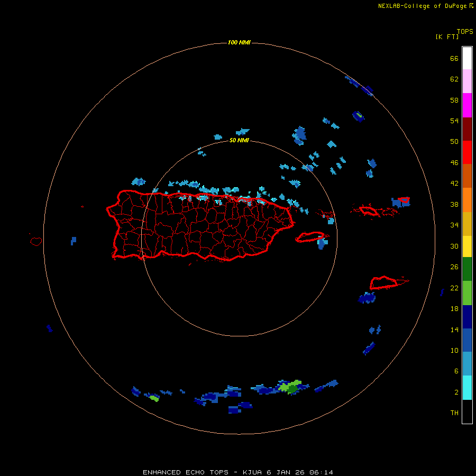Click the legend value 30
This screenshot has width=476, height=476.
[x=454, y=246]
